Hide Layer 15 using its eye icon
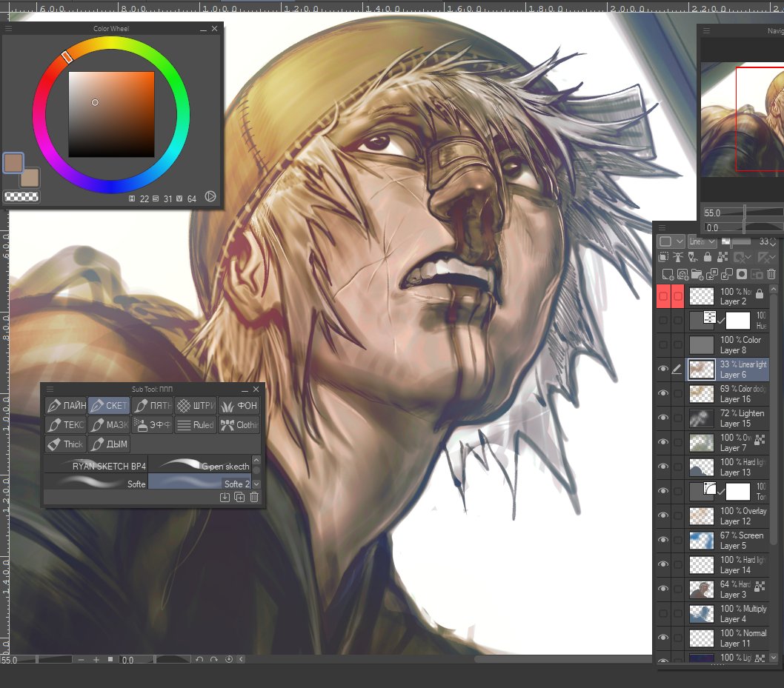The width and height of the screenshot is (784, 688). (x=663, y=418)
